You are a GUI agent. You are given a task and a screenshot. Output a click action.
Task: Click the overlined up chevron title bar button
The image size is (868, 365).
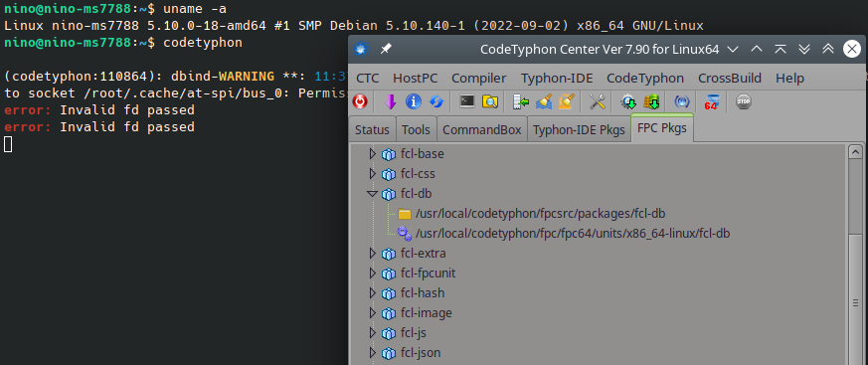pos(781,50)
